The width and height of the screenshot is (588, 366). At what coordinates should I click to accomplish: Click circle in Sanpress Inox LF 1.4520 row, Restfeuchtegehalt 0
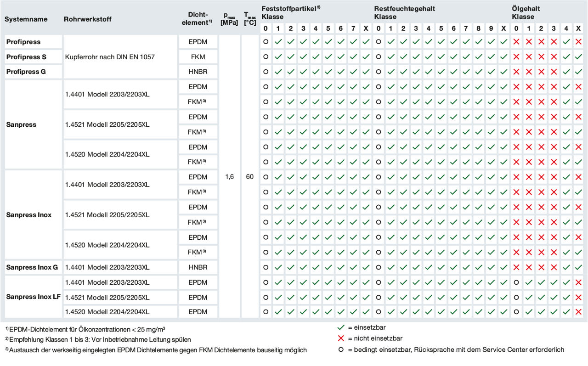(x=378, y=312)
